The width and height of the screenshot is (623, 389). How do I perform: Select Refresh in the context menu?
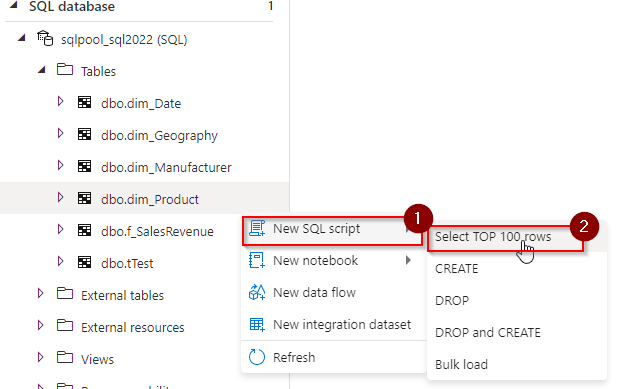pyautogui.click(x=334, y=357)
